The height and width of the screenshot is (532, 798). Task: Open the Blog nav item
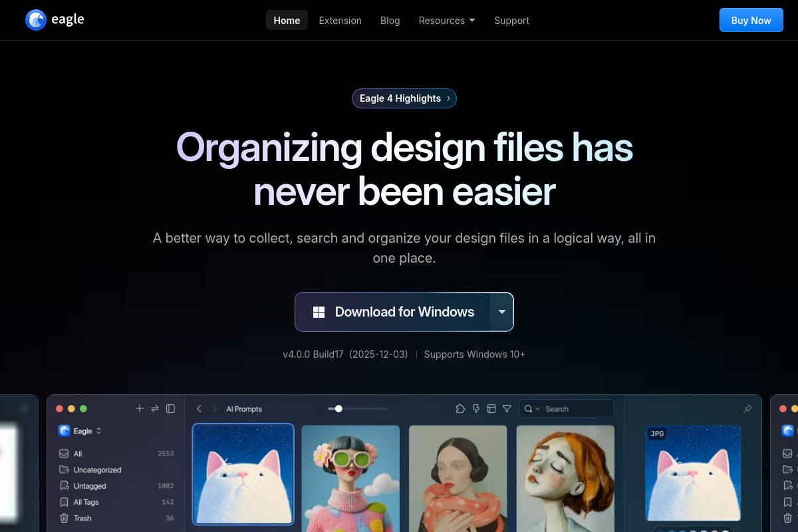click(390, 20)
